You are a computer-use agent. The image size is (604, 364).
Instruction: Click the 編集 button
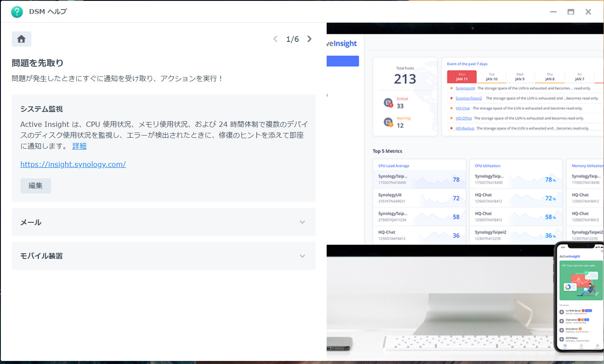tap(36, 186)
